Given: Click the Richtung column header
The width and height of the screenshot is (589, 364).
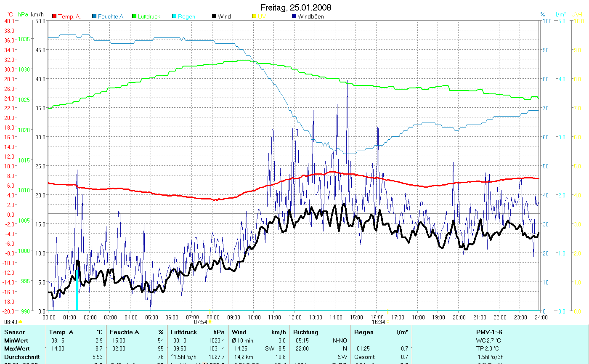Looking at the screenshot, I should [x=306, y=332].
